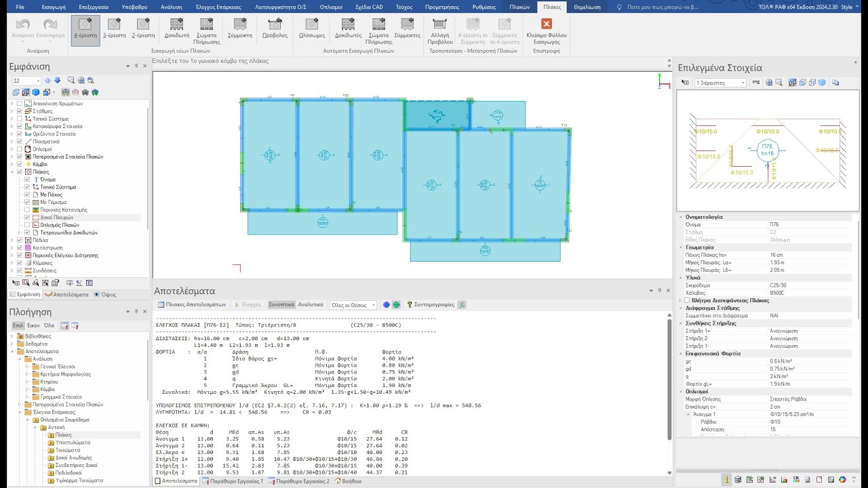The width and height of the screenshot is (868, 488).
Task: Close the sheet with Κλείσιμο Φύλλου Εισαγωγής
Action: pyautogui.click(x=547, y=30)
